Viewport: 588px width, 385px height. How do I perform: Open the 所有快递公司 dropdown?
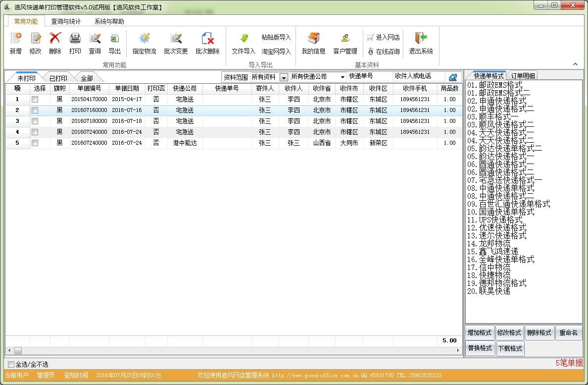coord(342,77)
